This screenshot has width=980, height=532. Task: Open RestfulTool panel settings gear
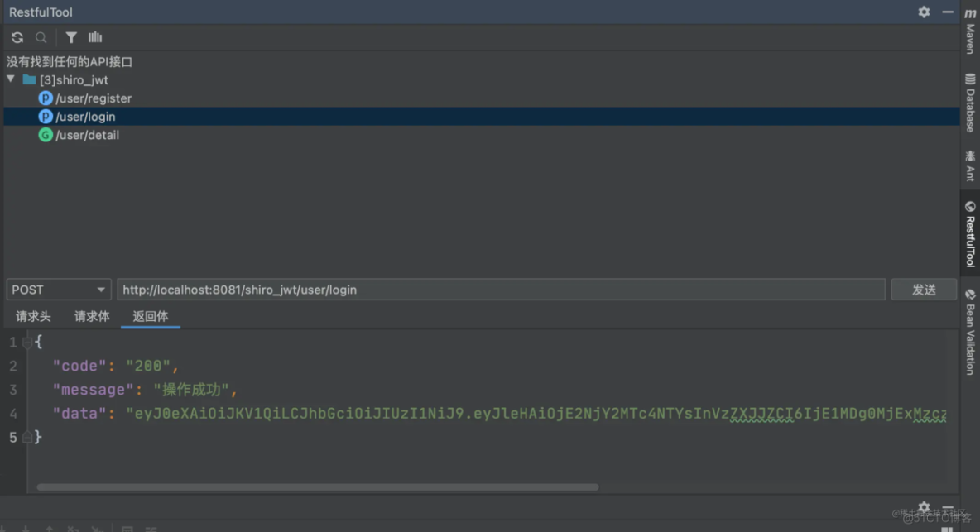click(x=924, y=12)
